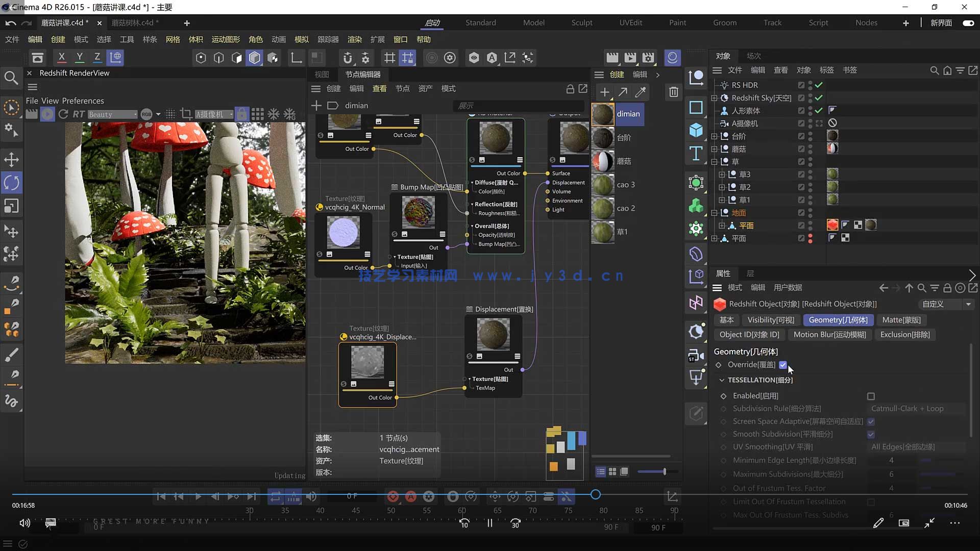Image resolution: width=980 pixels, height=551 pixels.
Task: Expand the 台阶 object in tree
Action: pos(714,136)
